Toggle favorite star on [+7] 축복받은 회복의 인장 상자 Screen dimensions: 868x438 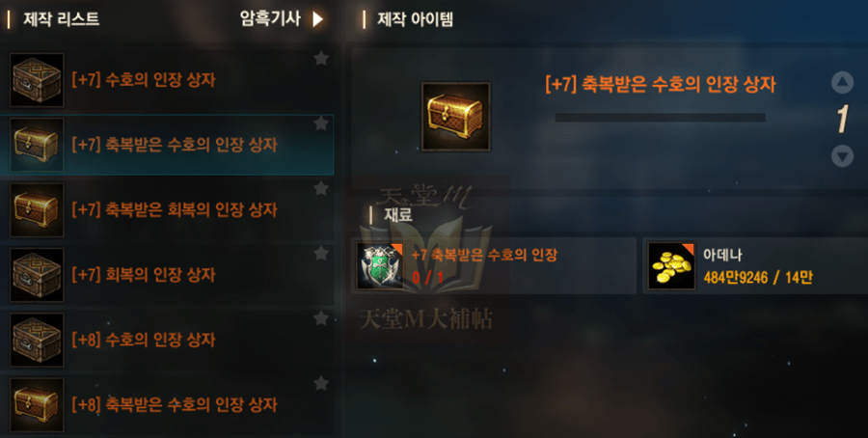[321, 188]
